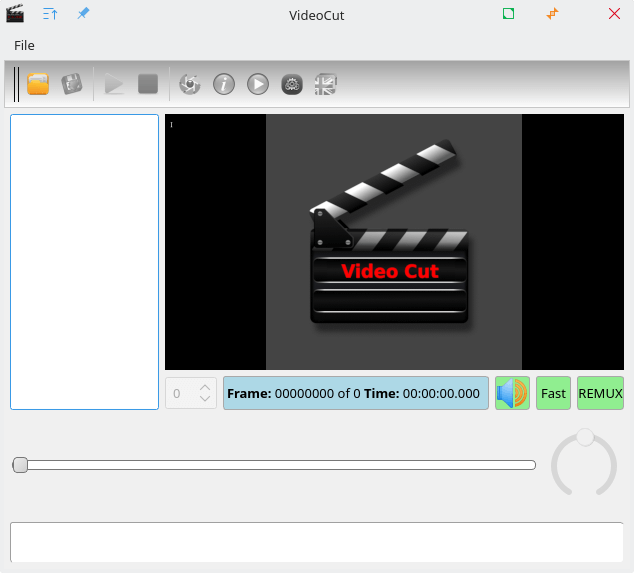Image resolution: width=634 pixels, height=573 pixels.
Task: Toggle the REMUX button
Action: (600, 393)
